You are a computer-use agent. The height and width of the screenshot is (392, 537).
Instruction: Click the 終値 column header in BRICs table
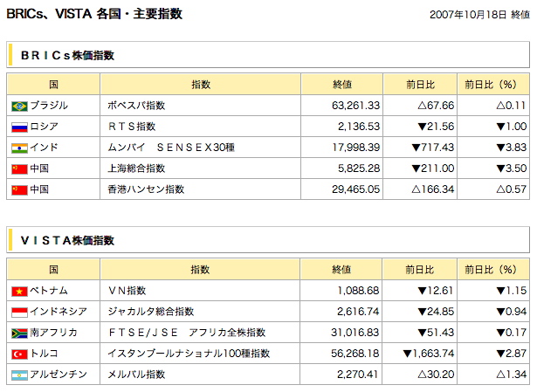(x=342, y=84)
